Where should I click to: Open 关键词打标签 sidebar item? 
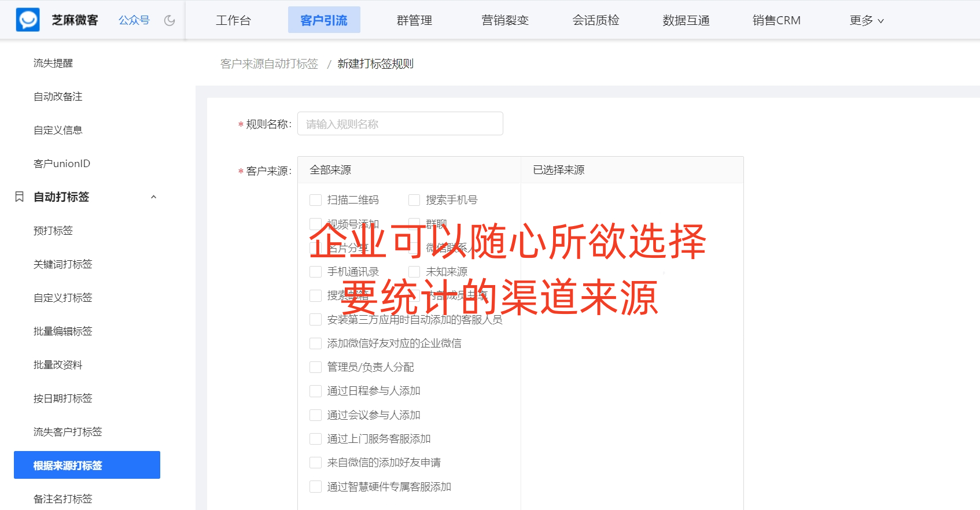click(x=63, y=264)
